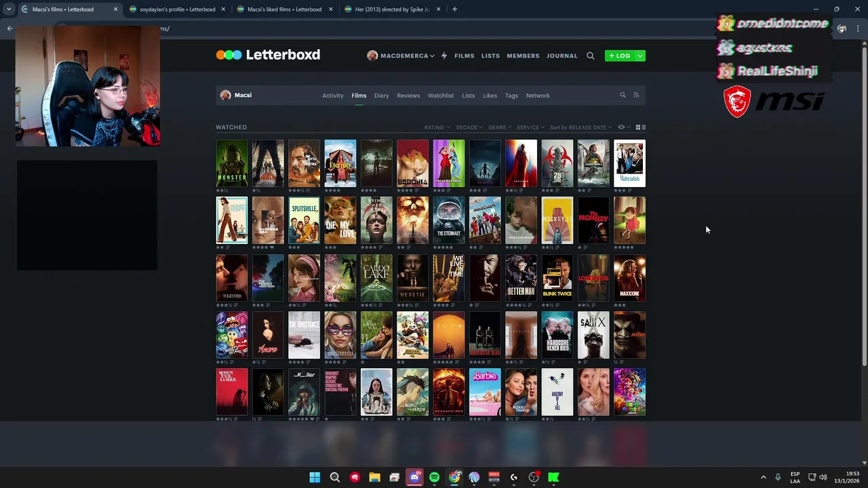Image resolution: width=868 pixels, height=488 pixels.
Task: Open the Heretic film poster
Action: click(412, 278)
